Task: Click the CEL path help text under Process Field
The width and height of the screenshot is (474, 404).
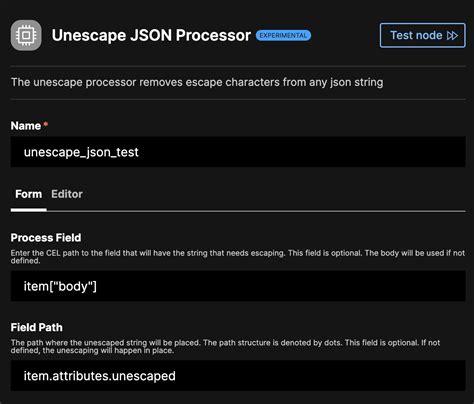Action: pyautogui.click(x=238, y=257)
